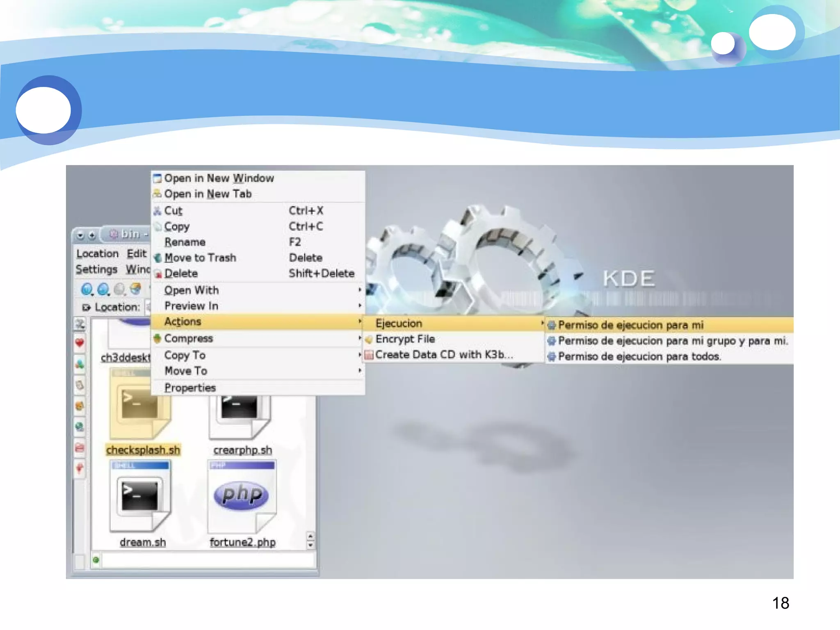Choose Encrypt File in Actions submenu
The width and height of the screenshot is (840, 630).
405,339
